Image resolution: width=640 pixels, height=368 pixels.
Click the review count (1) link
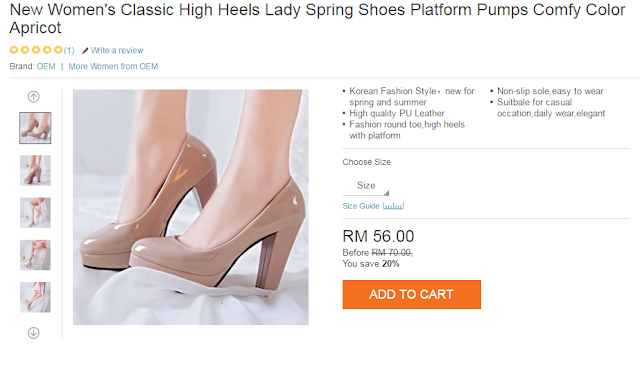pyautogui.click(x=69, y=51)
